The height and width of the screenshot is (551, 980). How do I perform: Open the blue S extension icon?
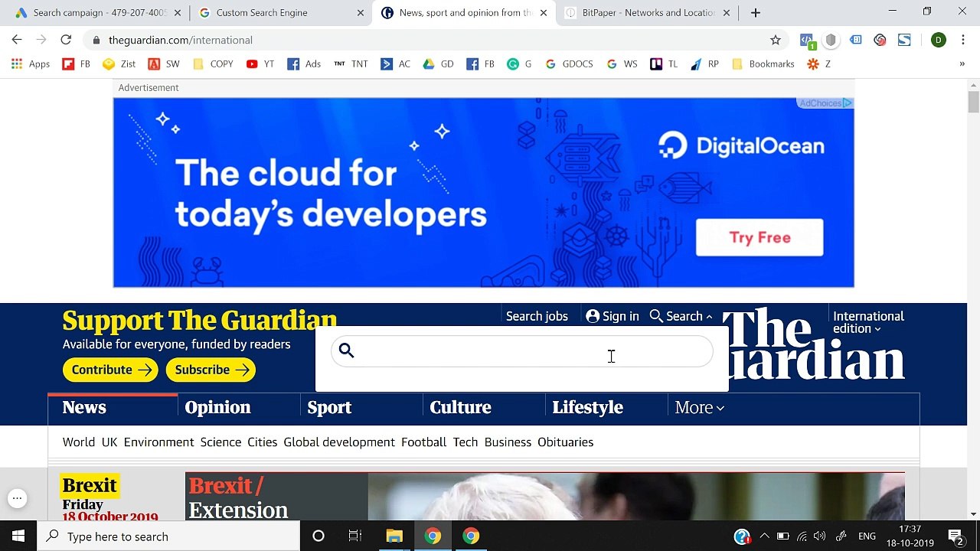904,40
